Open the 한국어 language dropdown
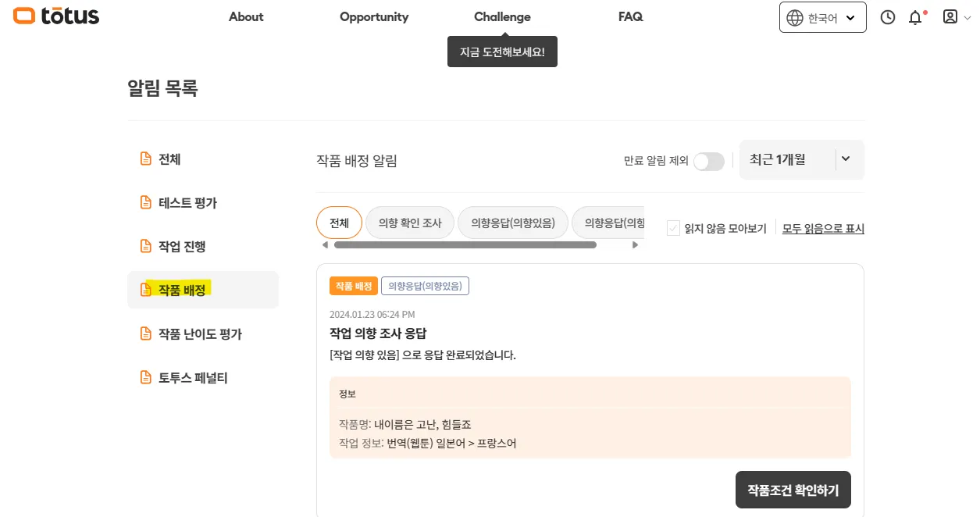 823,17
